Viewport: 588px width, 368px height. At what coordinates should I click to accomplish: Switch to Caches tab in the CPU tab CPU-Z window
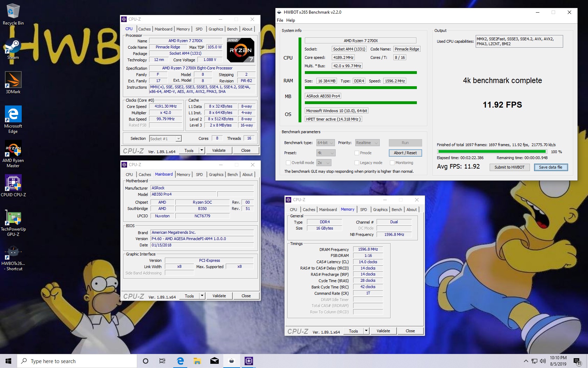(x=144, y=29)
